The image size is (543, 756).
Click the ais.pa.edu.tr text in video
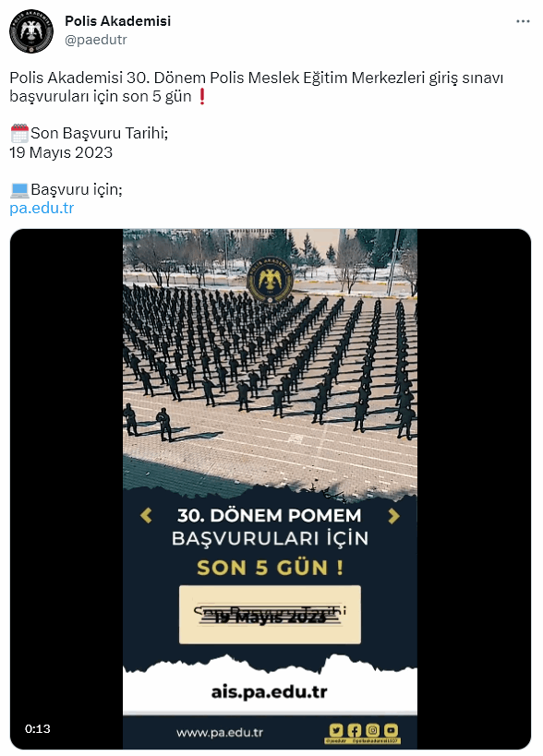[269, 692]
